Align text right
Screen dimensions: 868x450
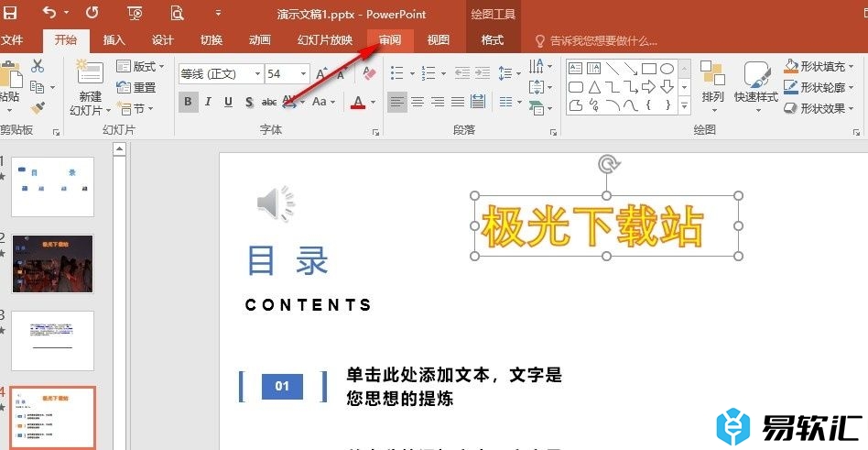(438, 102)
